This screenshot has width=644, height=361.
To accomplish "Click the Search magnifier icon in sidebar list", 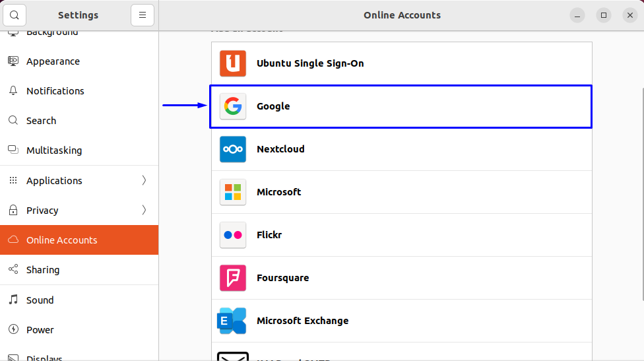I will click(x=13, y=120).
